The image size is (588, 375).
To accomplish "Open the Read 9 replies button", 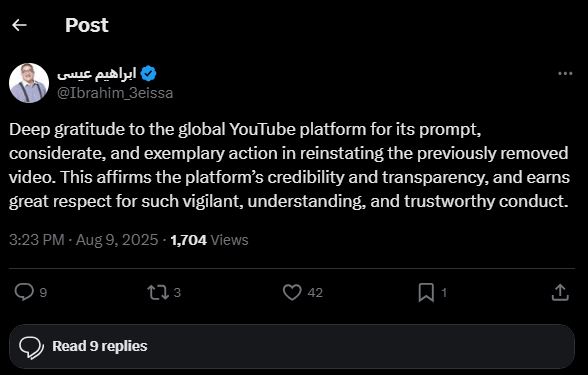I will pos(292,346).
